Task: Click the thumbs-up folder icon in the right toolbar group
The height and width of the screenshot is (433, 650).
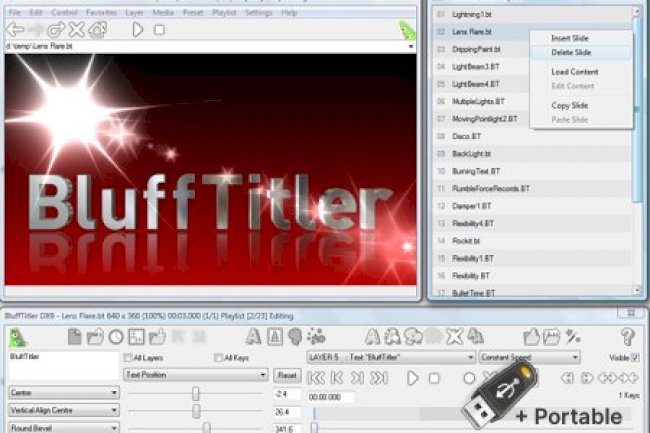Action: tap(531, 337)
